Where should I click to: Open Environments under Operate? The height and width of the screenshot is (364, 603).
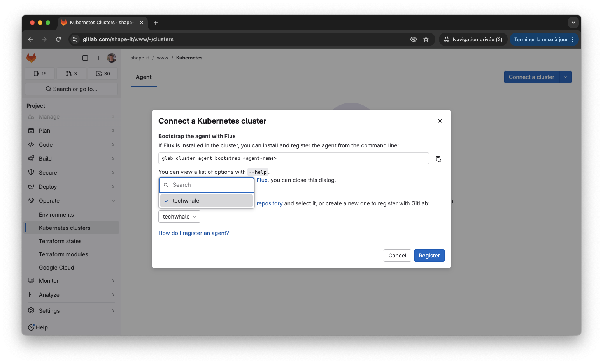coord(72,215)
